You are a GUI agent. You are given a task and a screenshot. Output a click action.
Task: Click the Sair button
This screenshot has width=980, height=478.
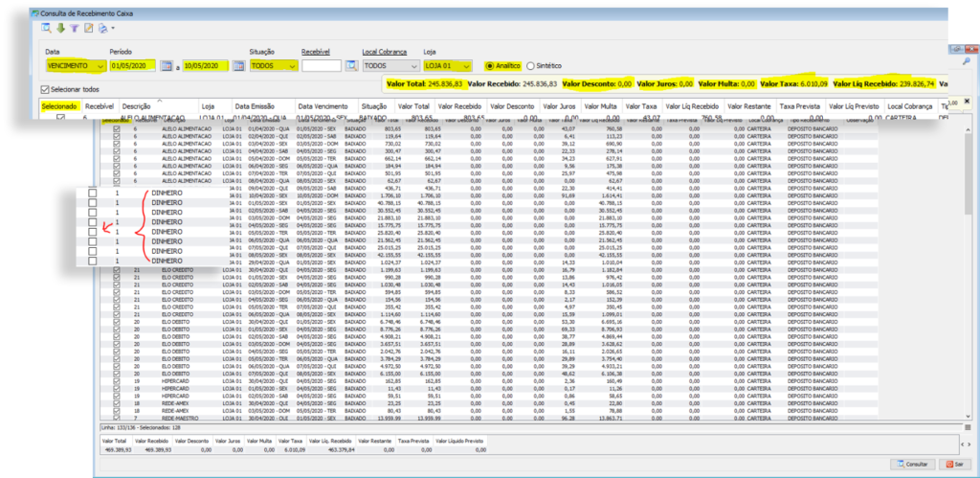(x=954, y=465)
